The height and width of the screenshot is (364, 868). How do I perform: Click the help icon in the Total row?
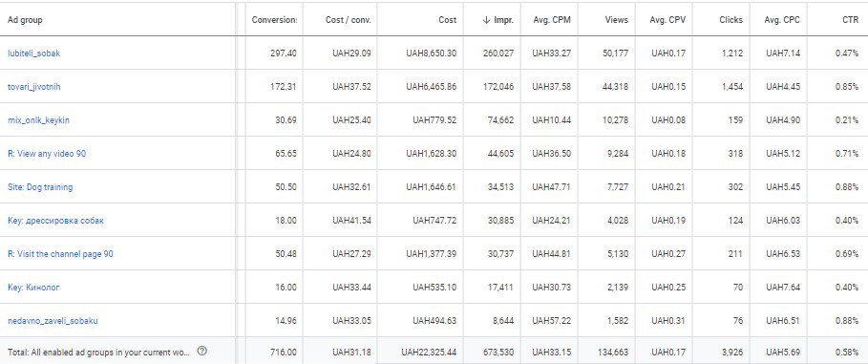point(202,352)
